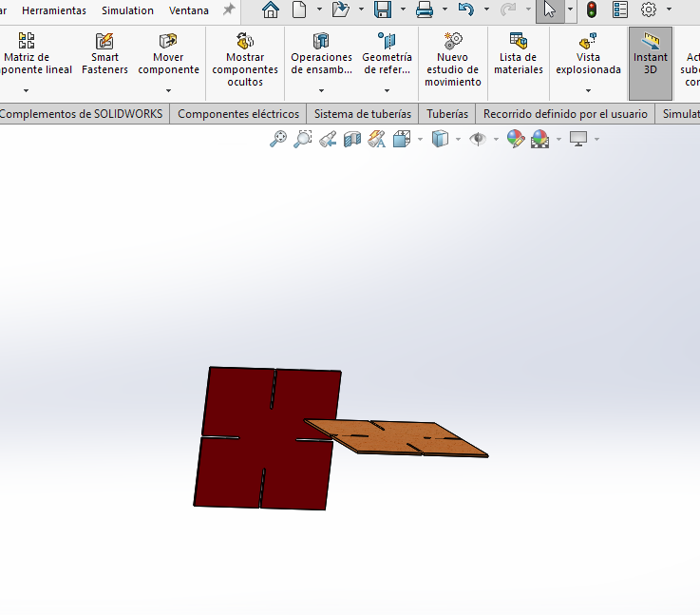This screenshot has height=615, width=700.
Task: Create a Vista explosionada
Action: coord(588,52)
